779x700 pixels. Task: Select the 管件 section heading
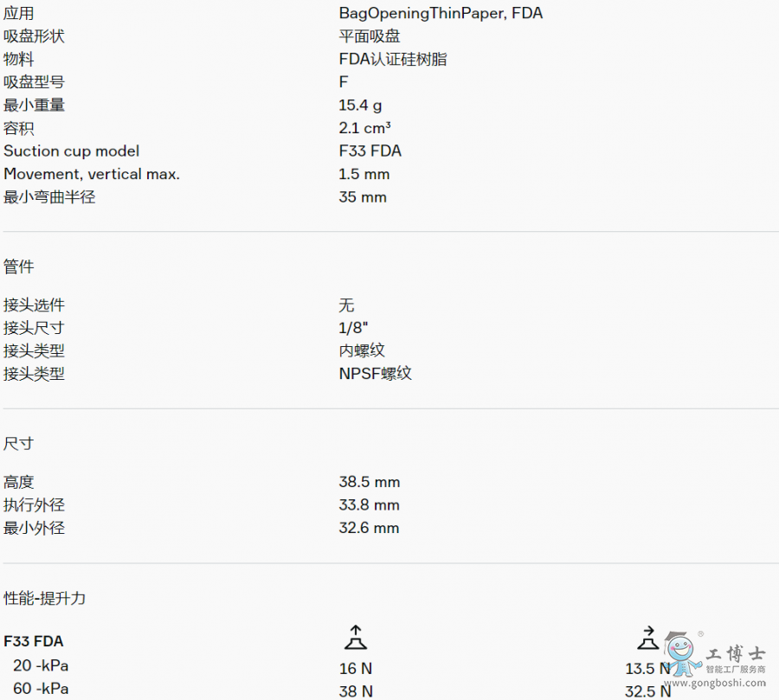[x=19, y=267]
